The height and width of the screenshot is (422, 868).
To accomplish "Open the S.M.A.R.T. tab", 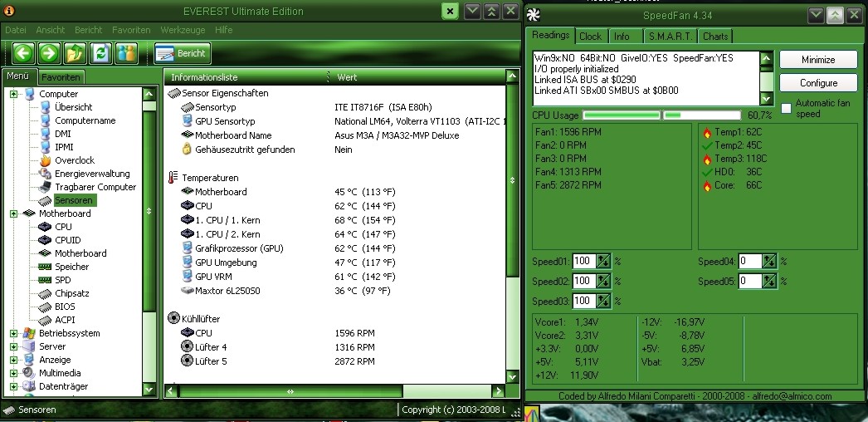I will point(671,37).
